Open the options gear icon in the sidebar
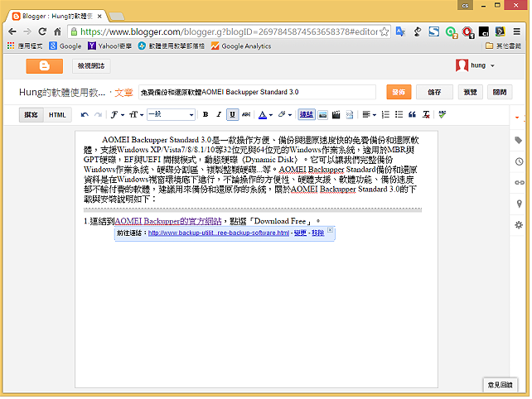 click(x=519, y=225)
